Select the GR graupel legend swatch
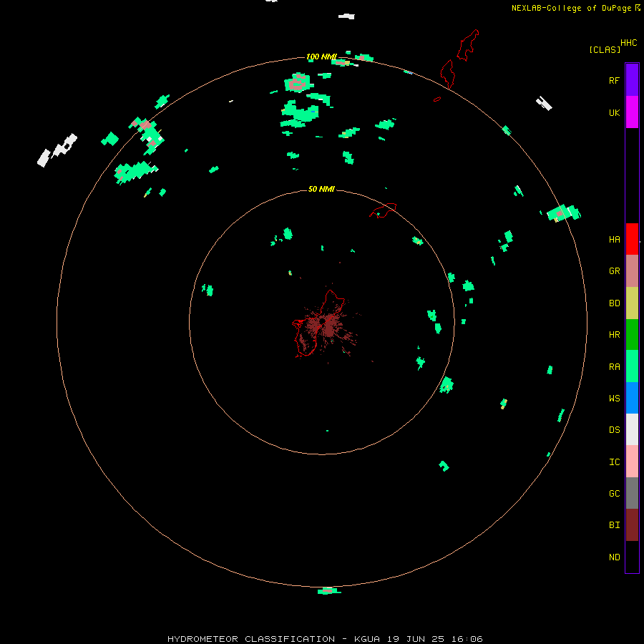The height and width of the screenshot is (644, 644). (632, 271)
